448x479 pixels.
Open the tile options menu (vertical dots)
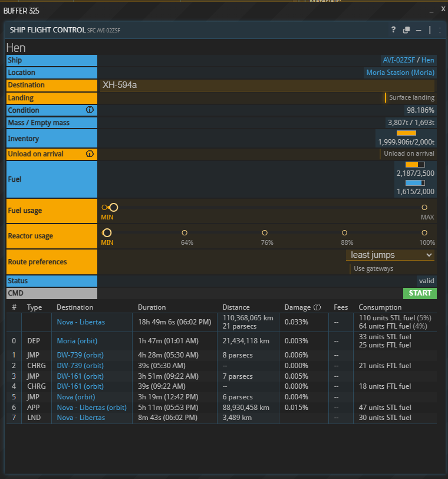(440, 30)
